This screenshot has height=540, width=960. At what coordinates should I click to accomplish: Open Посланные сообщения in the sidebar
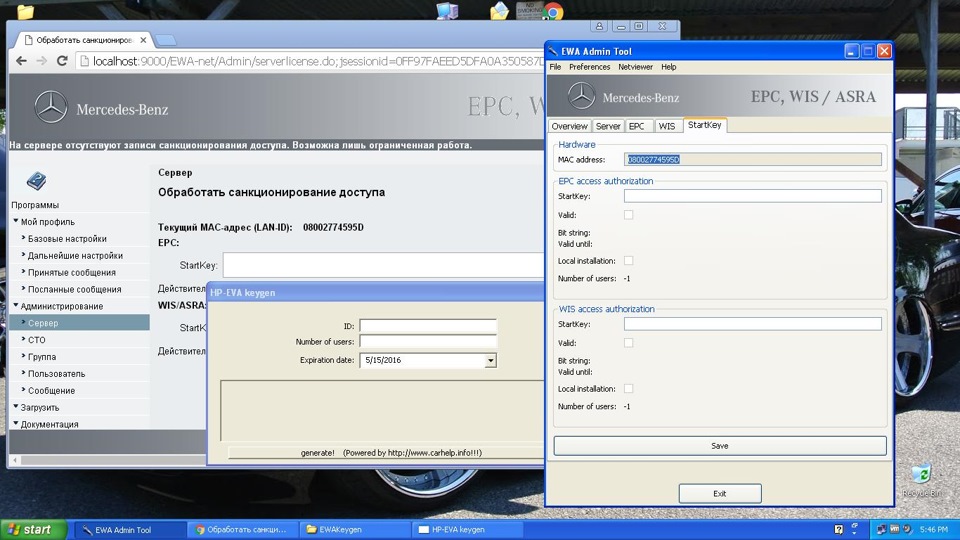pos(74,289)
